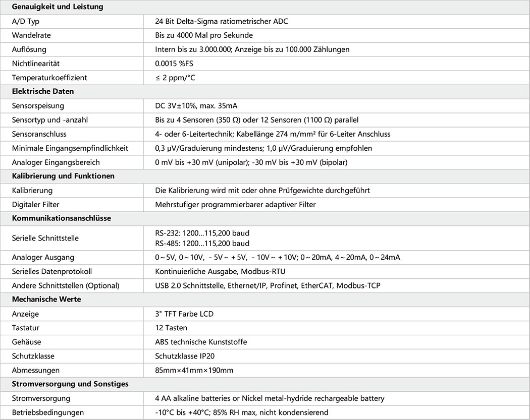The image size is (530, 420).
Task: Click the 'Kalibrierung und Funktionen' section header
Action: click(63, 176)
